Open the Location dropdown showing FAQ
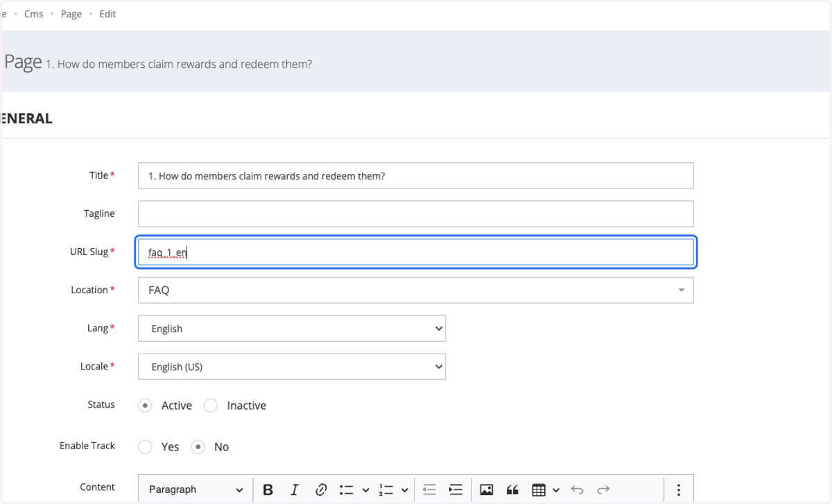 (x=416, y=290)
